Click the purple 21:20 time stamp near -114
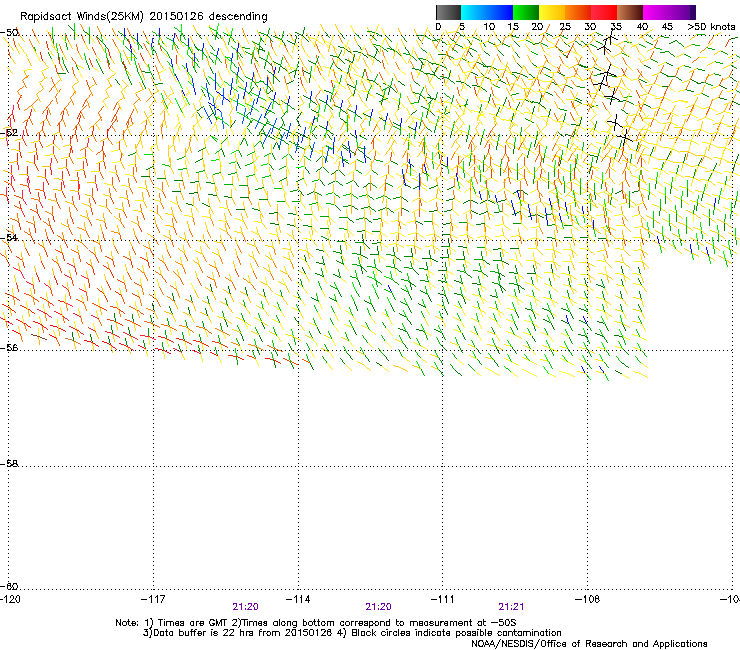The height and width of the screenshot is (650, 740). click(245, 607)
